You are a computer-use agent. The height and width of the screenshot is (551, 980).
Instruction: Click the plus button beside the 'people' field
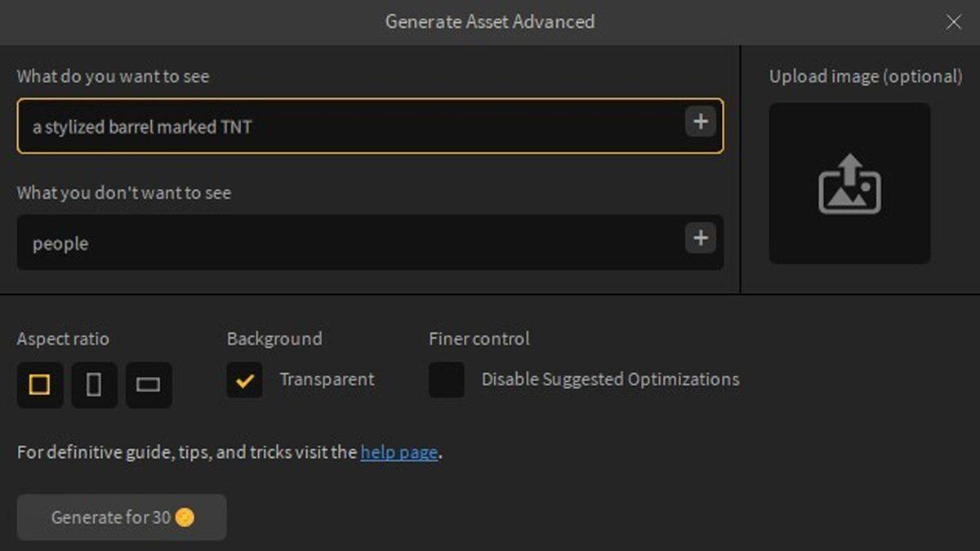pyautogui.click(x=700, y=238)
